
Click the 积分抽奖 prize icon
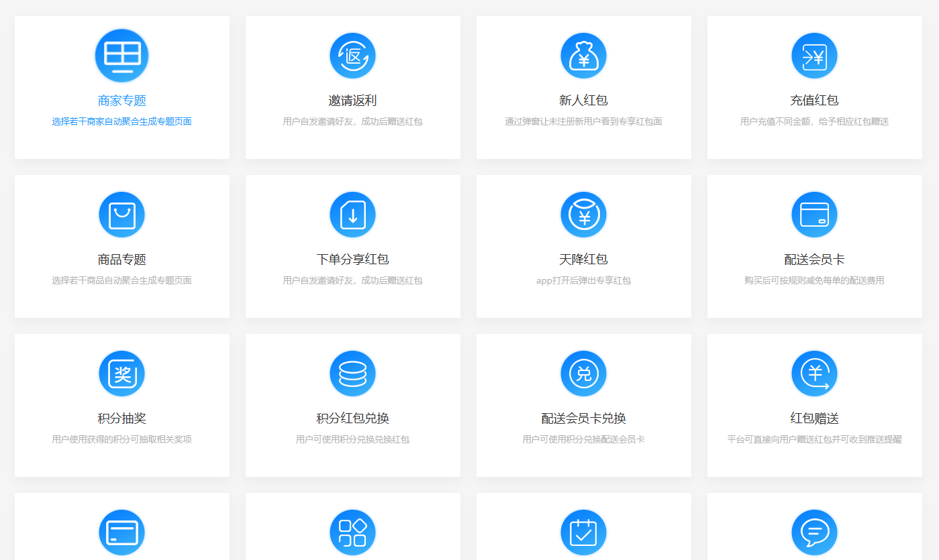tap(121, 374)
